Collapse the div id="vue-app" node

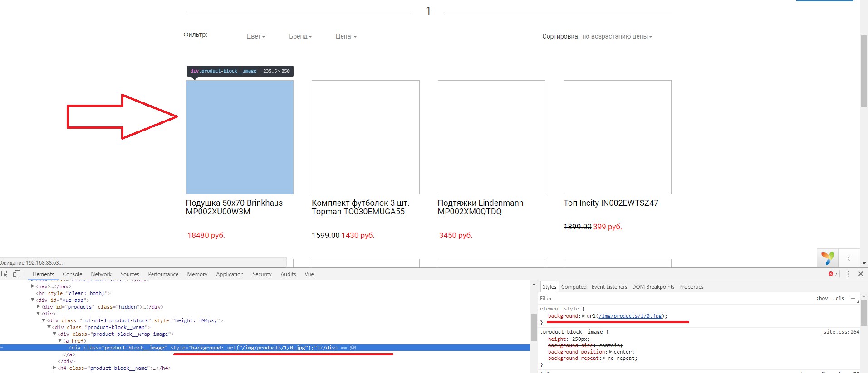tap(33, 300)
